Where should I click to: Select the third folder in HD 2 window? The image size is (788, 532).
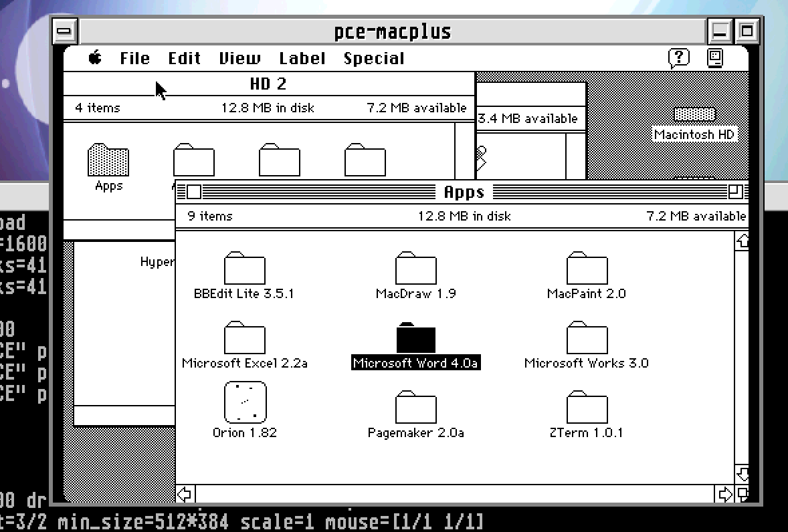(280, 160)
